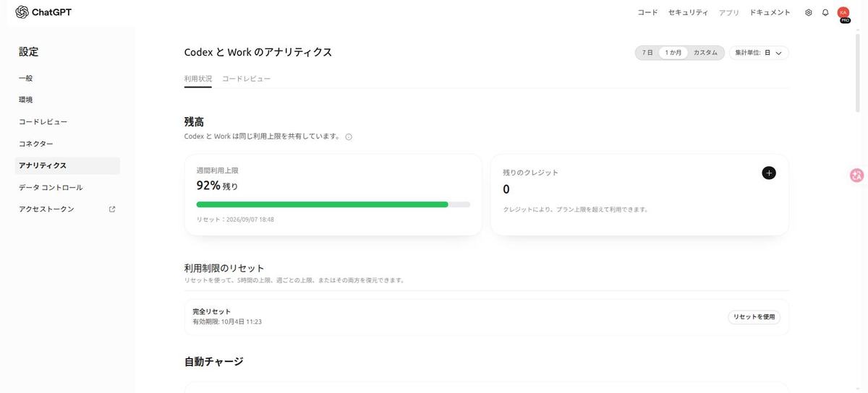Click the 有効期限: 10月4日 11:23 text
This screenshot has width=868, height=393.
click(x=227, y=321)
